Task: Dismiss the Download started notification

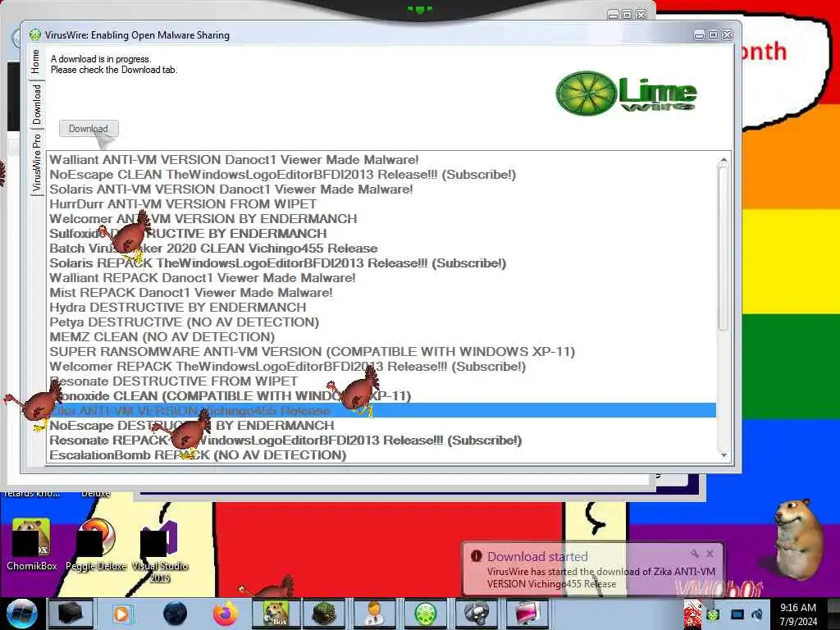Action: coord(710,554)
